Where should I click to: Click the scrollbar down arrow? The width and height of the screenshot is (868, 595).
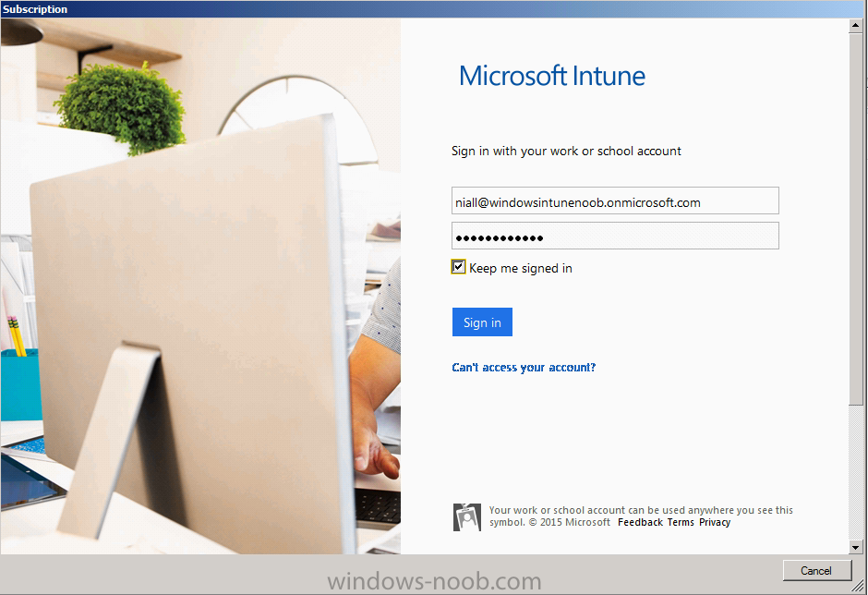click(855, 547)
